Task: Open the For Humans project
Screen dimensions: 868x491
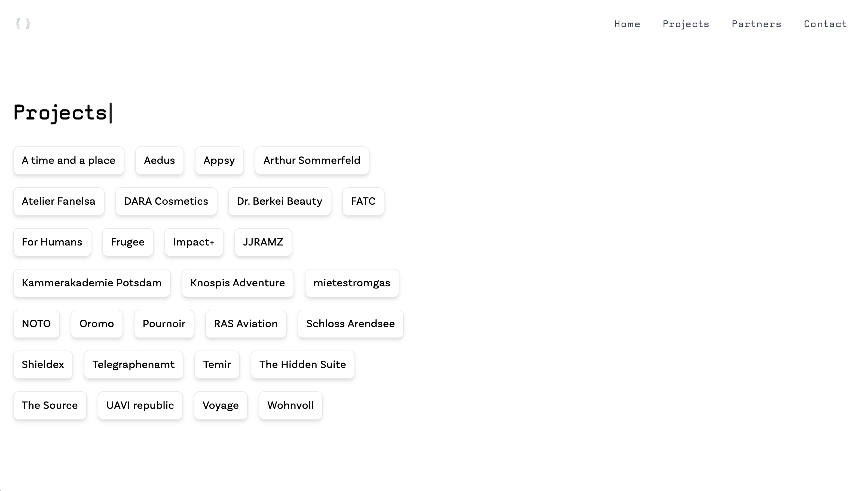Action: coord(52,242)
